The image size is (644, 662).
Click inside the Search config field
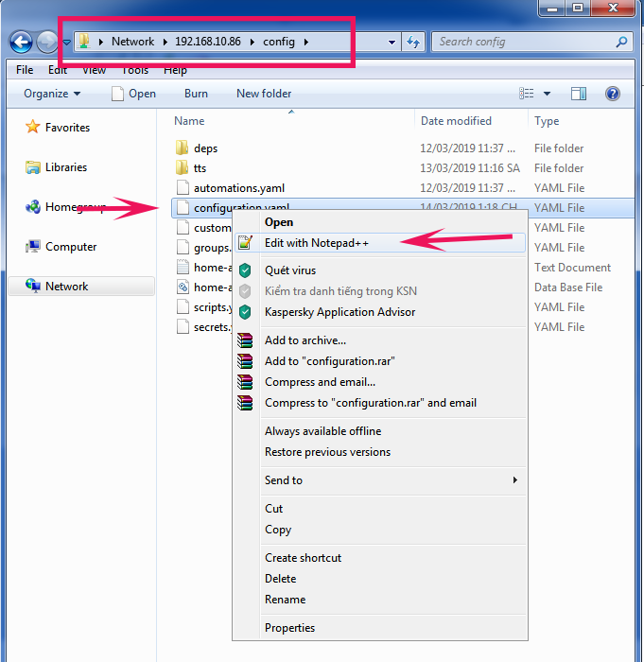point(525,42)
